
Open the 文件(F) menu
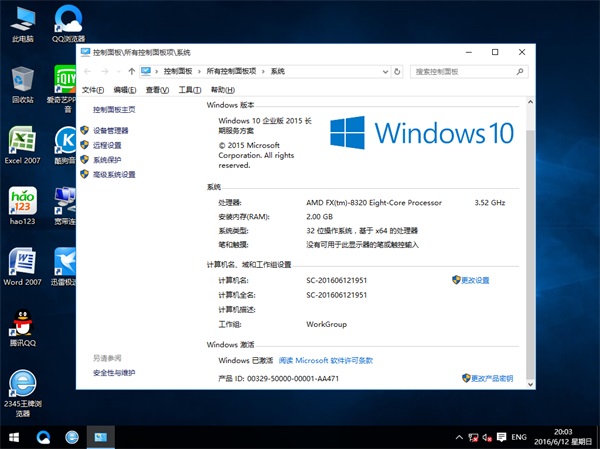click(x=93, y=90)
